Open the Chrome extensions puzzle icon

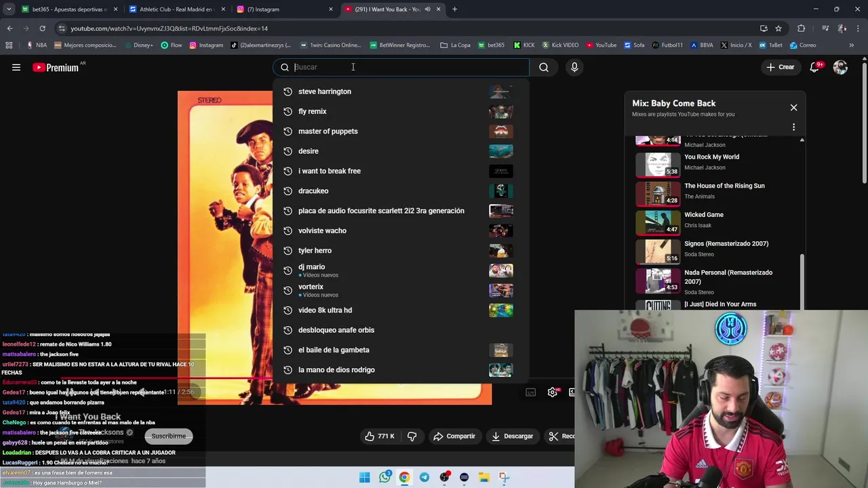point(802,28)
